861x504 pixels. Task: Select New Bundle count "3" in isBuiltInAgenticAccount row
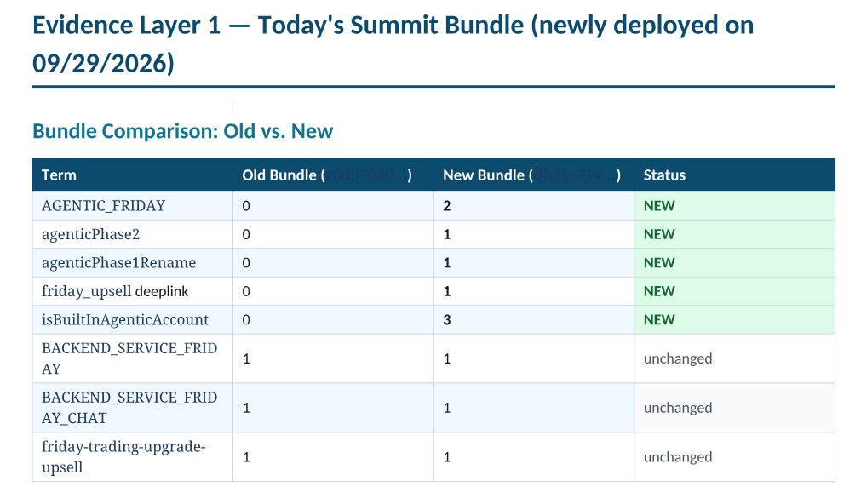click(x=447, y=320)
